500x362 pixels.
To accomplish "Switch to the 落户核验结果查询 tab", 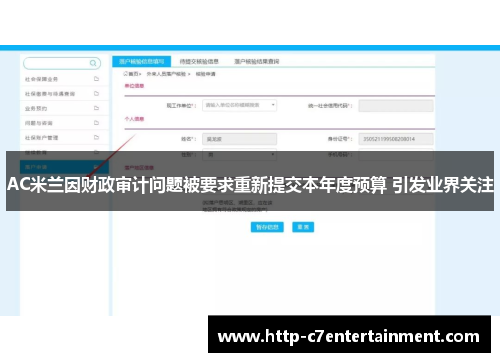I will pos(257,61).
